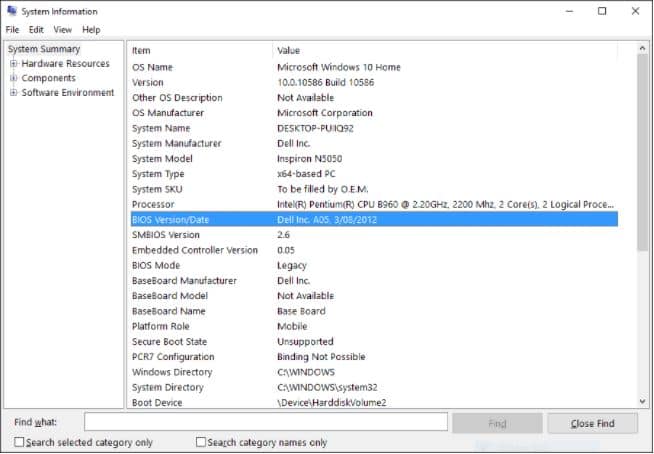Select the System Manufacturer row
This screenshot has width=654, height=454.
(374, 144)
